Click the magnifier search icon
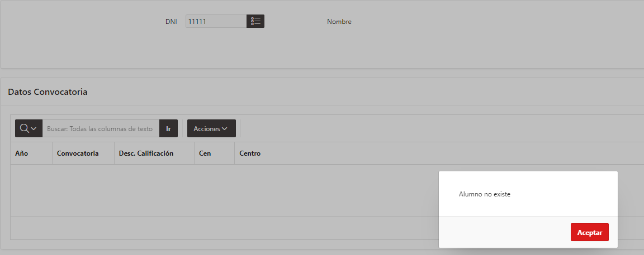Image resolution: width=644 pixels, height=255 pixels. (24, 128)
